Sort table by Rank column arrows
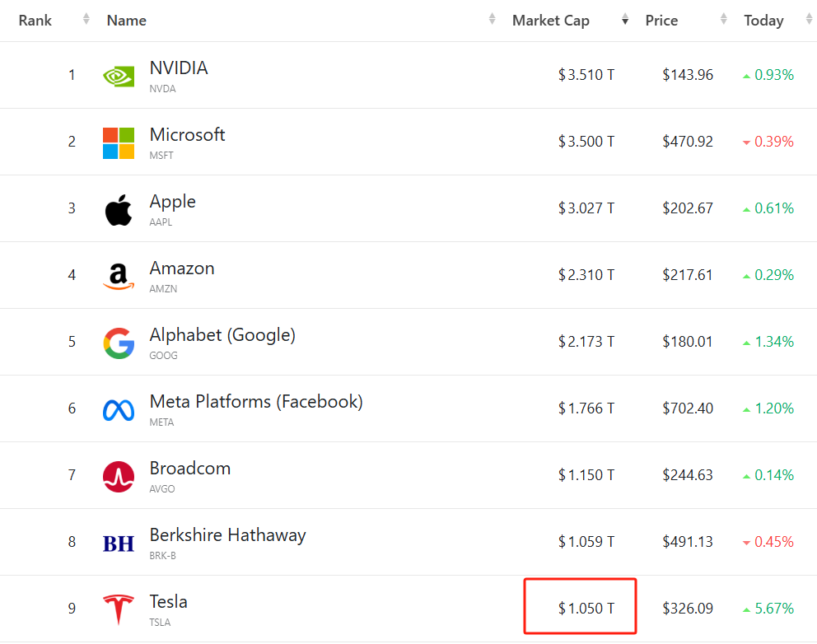Viewport: 817px width, 644px height. click(x=86, y=20)
